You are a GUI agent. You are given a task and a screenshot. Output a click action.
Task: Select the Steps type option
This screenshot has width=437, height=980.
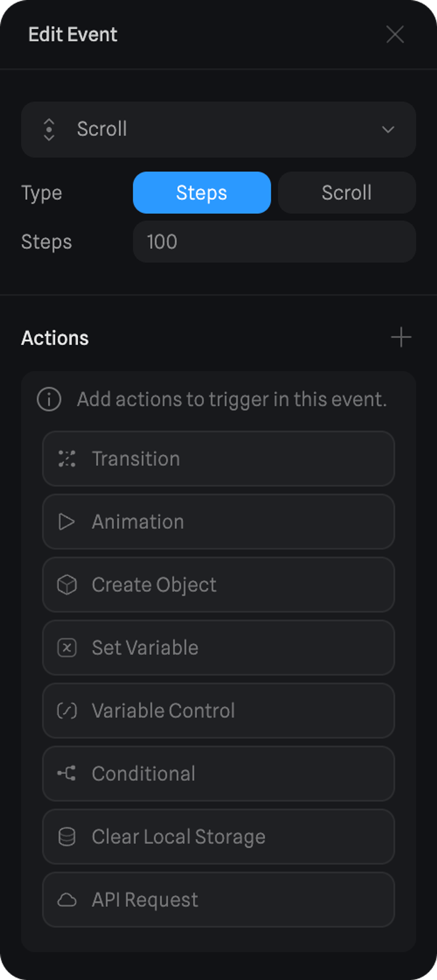coord(202,192)
